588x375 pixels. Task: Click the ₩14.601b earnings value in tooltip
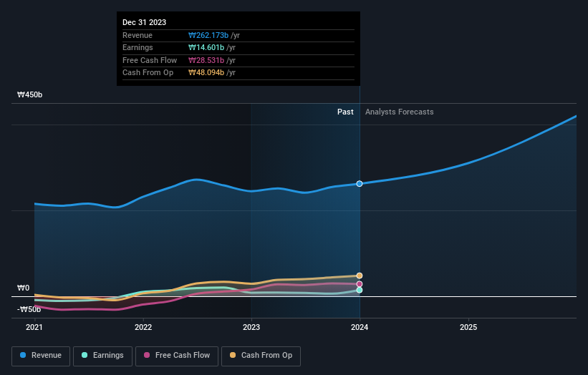coord(206,47)
